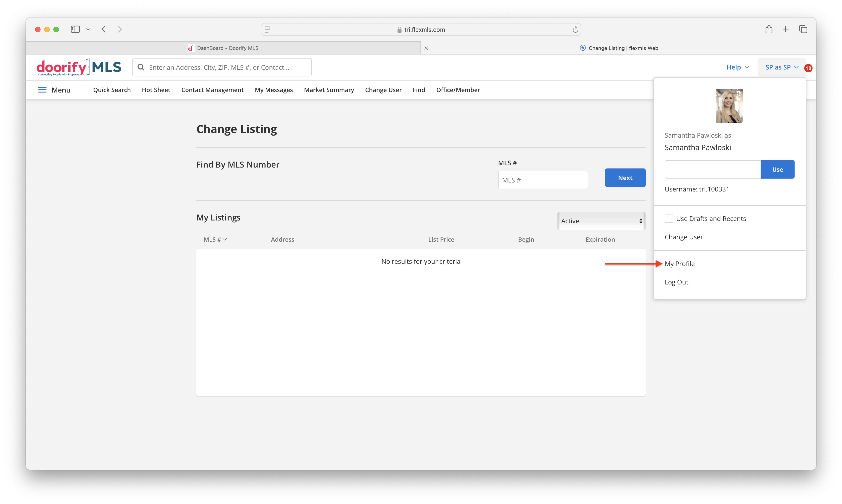Open the Hot Sheet menu item
Image resolution: width=842 pixels, height=504 pixels.
tap(156, 90)
